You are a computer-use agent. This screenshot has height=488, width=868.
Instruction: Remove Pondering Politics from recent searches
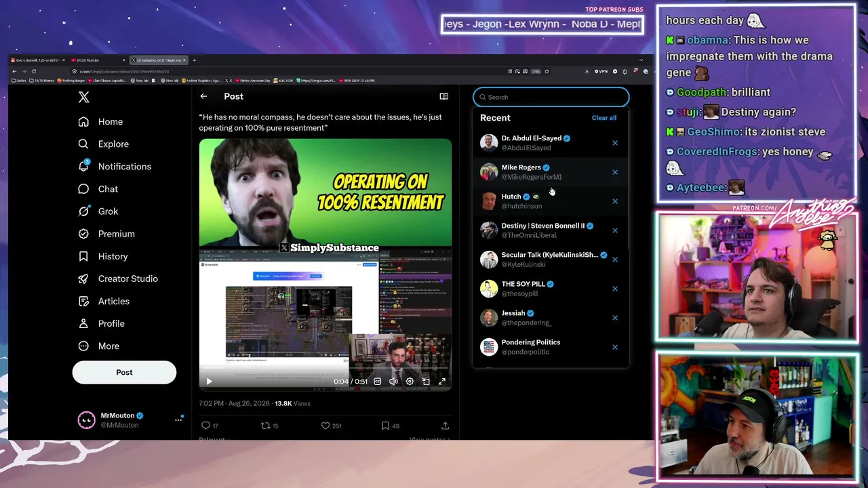click(x=615, y=347)
